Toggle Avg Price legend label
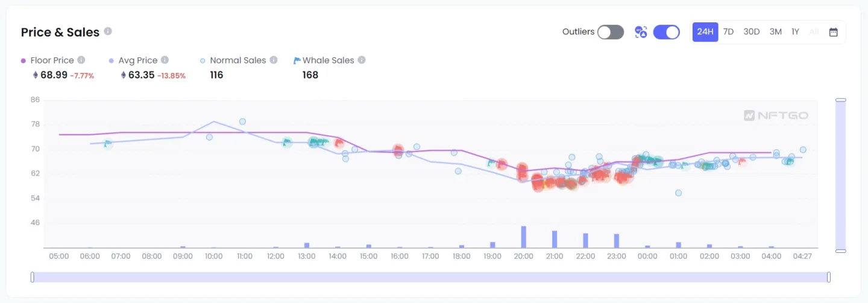Screen dimensions: 868x303 [x=137, y=60]
